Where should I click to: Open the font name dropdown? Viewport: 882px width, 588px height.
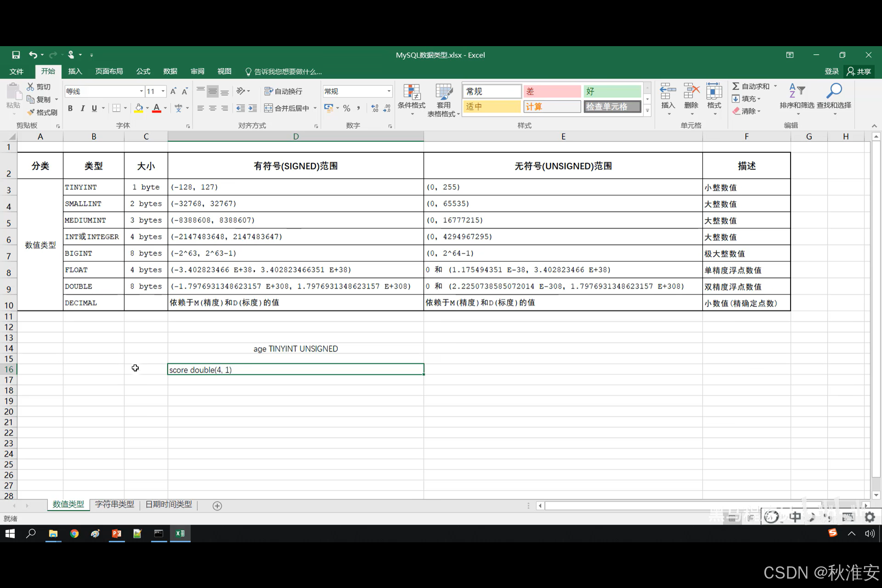(x=141, y=91)
